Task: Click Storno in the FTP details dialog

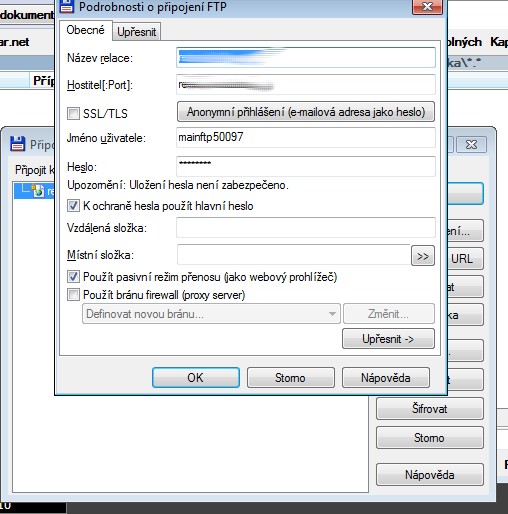Action: point(291,378)
